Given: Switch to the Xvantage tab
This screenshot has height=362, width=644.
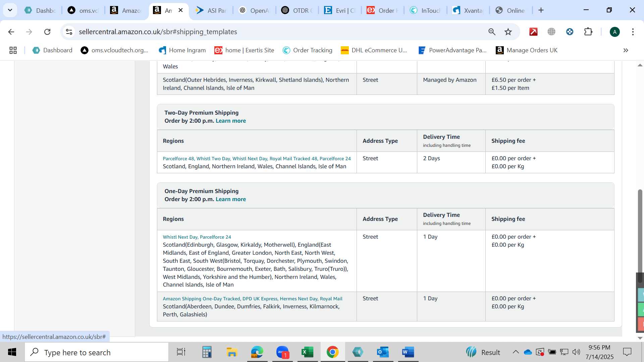Looking at the screenshot, I should pos(468,10).
